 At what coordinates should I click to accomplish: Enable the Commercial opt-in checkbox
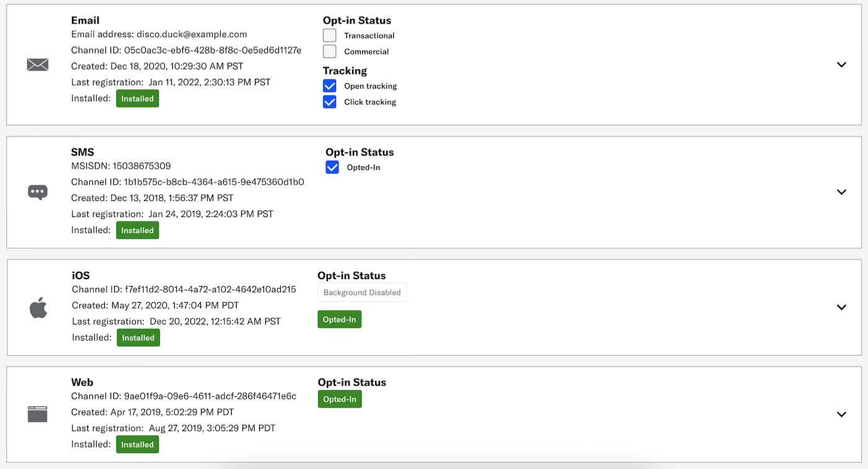[x=330, y=51]
